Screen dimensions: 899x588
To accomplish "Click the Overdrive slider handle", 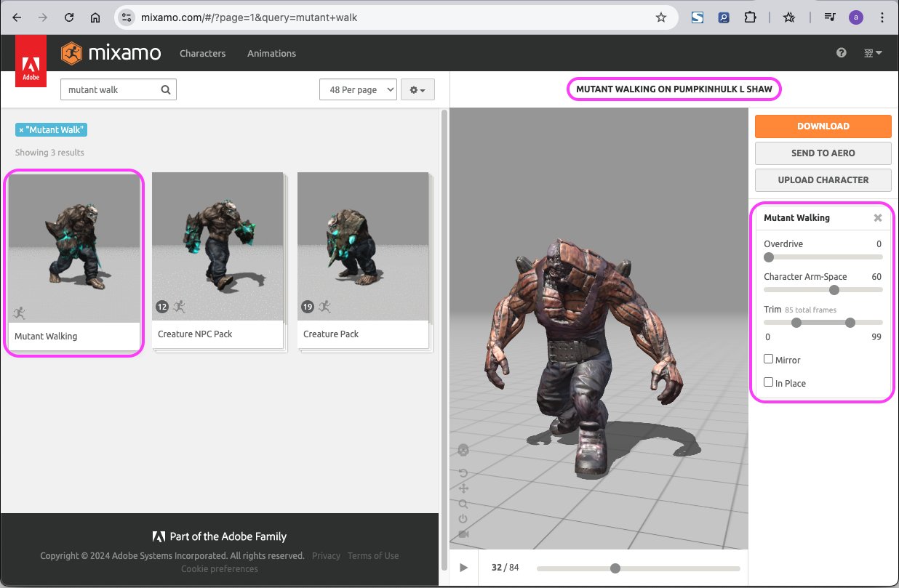I will tap(769, 257).
